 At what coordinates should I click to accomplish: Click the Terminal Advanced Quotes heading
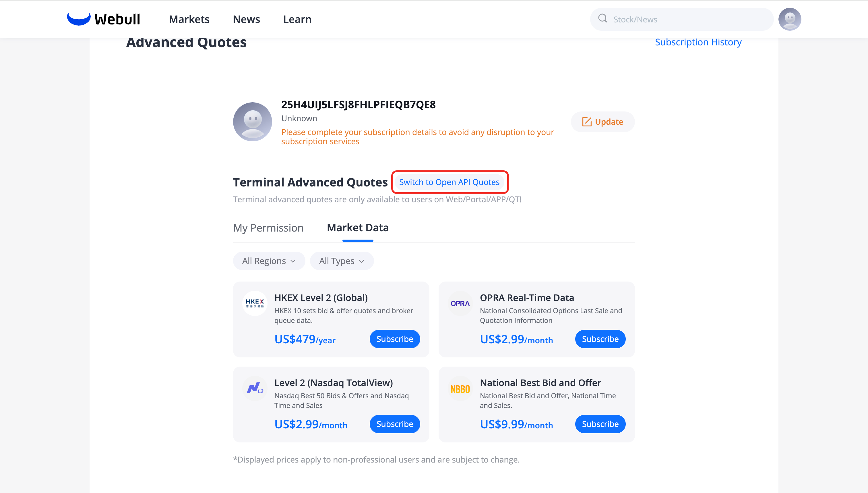(x=310, y=182)
